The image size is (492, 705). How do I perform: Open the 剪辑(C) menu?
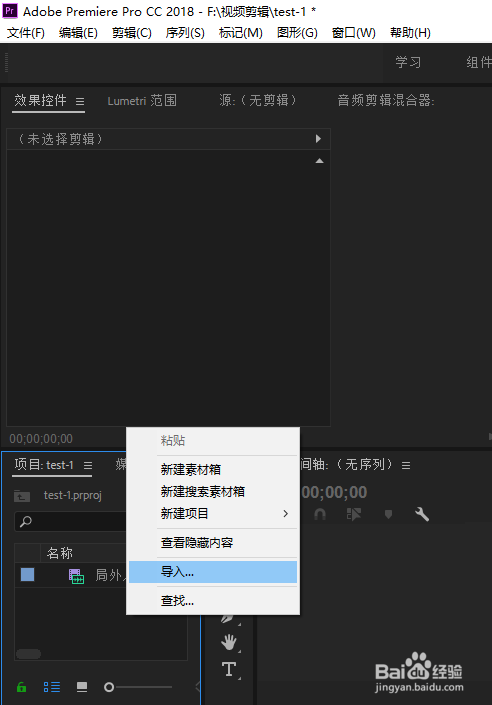click(132, 32)
